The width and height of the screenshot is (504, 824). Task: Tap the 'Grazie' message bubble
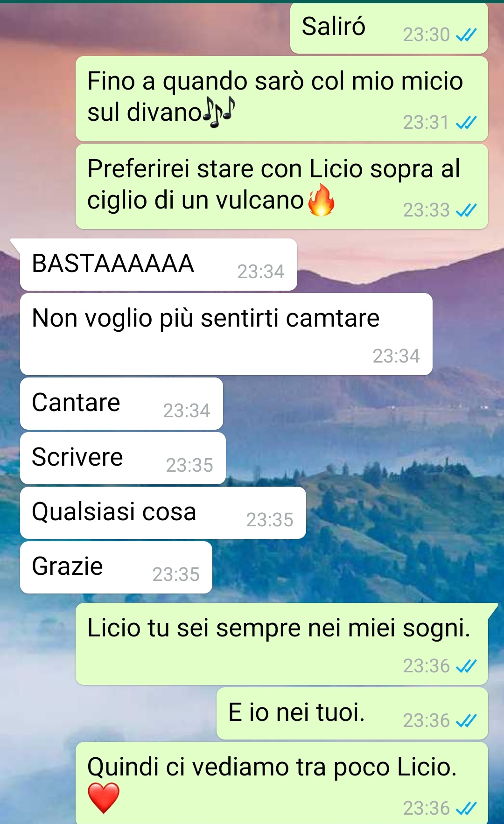116,567
